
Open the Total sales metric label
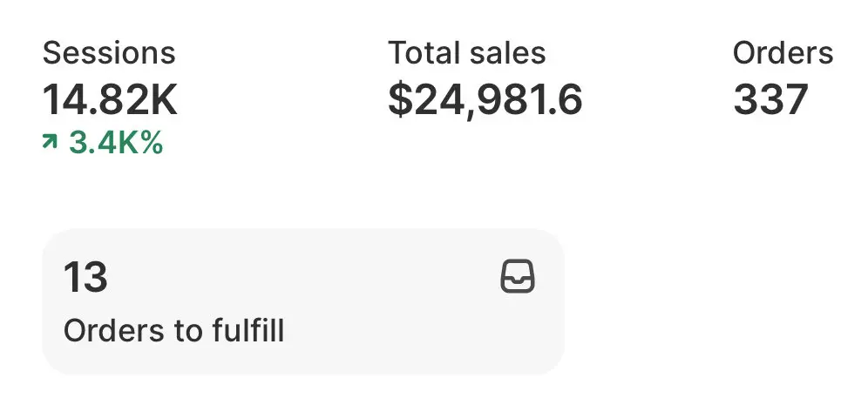coord(466,53)
